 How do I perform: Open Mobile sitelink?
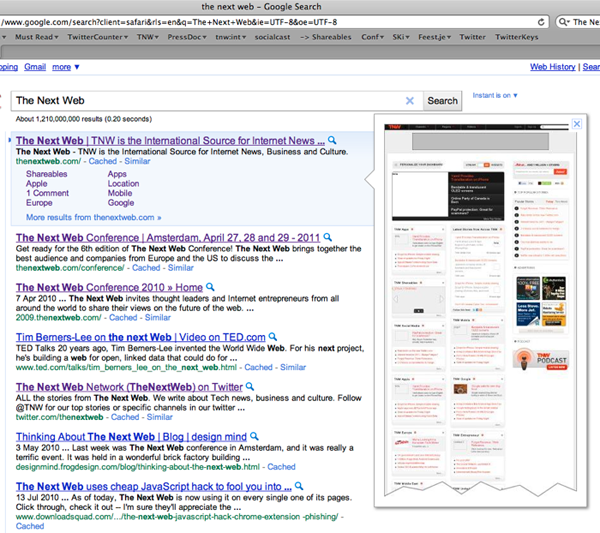pos(120,193)
